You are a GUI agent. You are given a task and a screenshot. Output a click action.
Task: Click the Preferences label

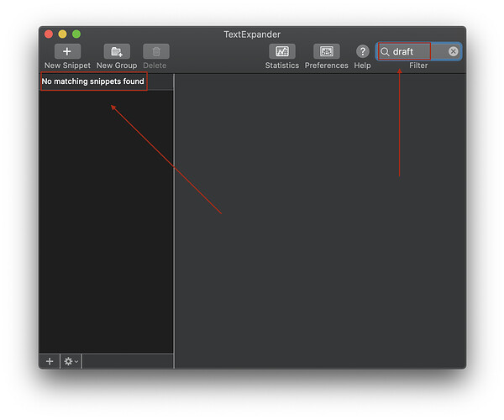[326, 66]
